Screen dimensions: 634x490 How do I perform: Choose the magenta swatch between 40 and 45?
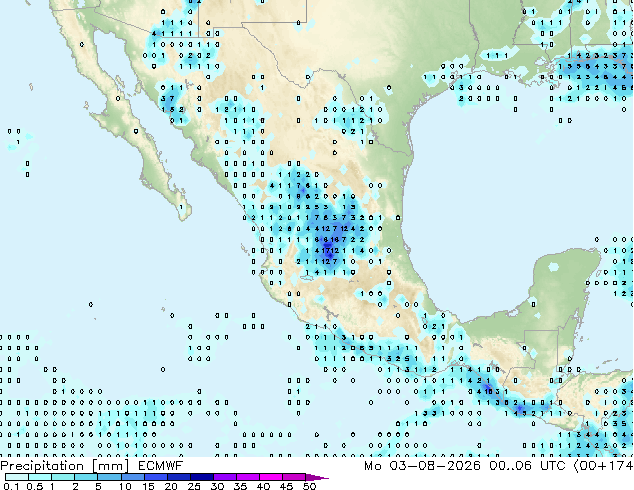point(271,477)
